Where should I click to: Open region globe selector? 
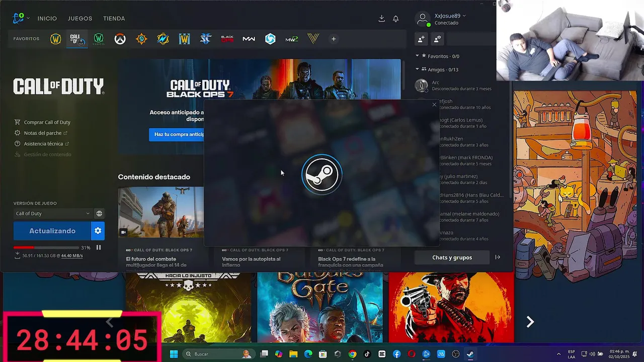tap(99, 213)
